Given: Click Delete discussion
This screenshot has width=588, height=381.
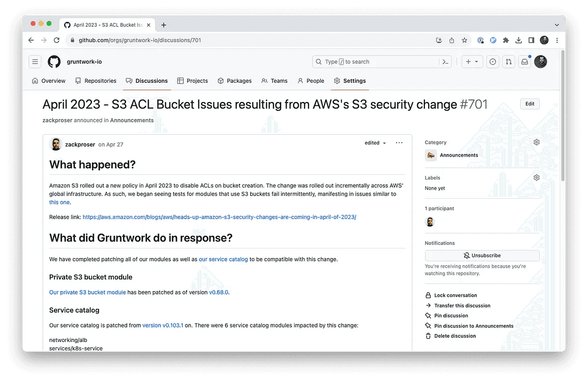Looking at the screenshot, I should click(451, 336).
